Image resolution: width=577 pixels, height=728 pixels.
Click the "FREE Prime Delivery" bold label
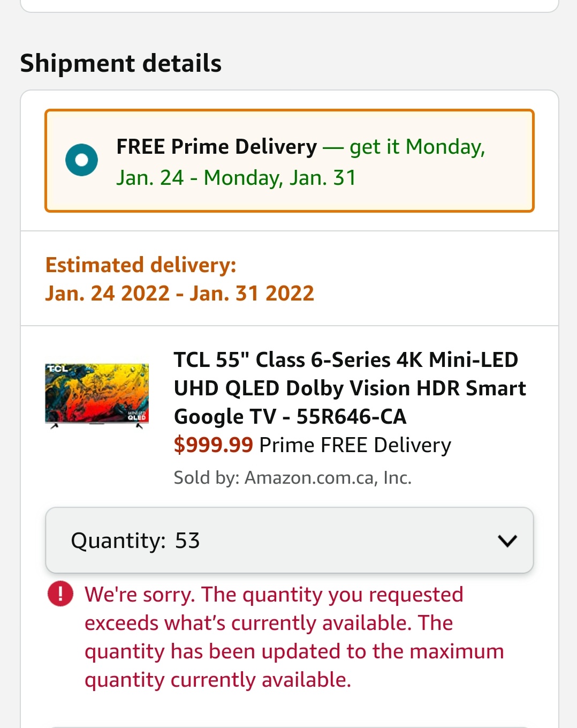216,147
